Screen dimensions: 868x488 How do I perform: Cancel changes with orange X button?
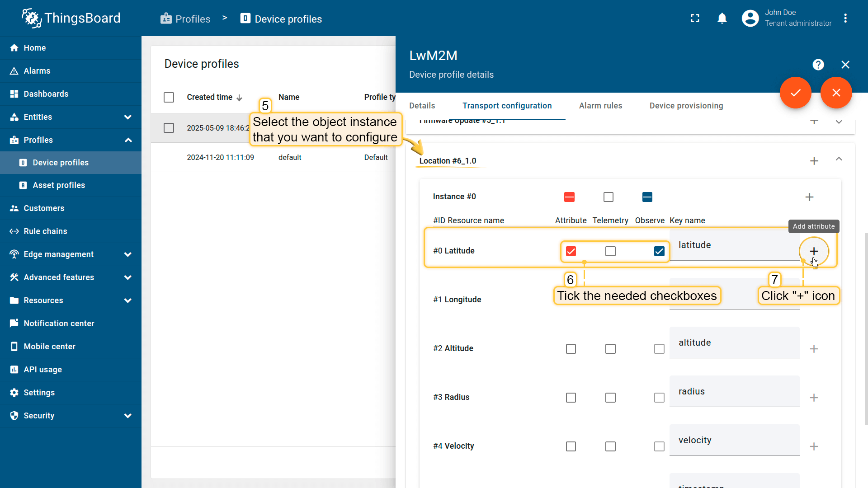tap(836, 93)
